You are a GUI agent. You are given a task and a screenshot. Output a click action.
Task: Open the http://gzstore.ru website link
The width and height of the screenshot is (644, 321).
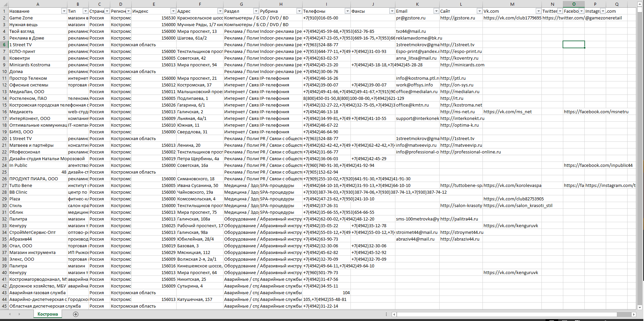coord(457,18)
